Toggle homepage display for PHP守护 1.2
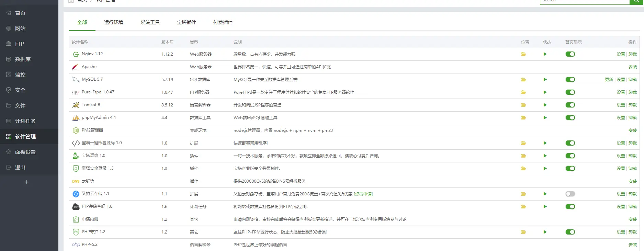 [570, 232]
